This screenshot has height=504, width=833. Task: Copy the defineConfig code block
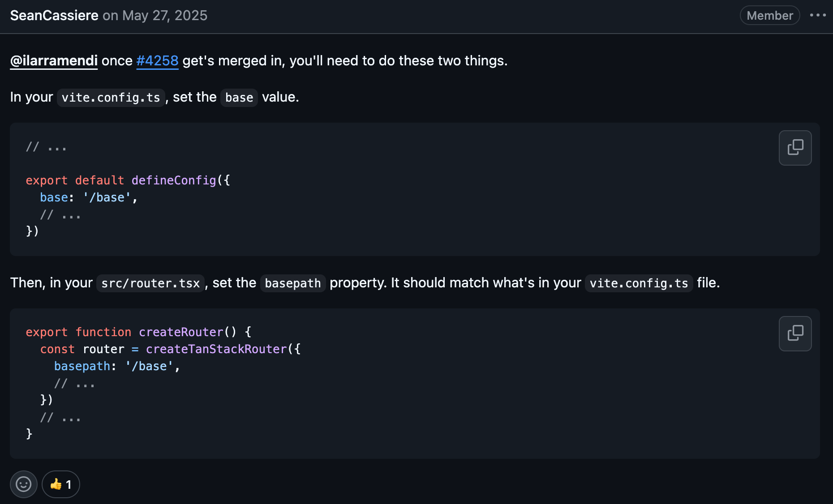795,148
